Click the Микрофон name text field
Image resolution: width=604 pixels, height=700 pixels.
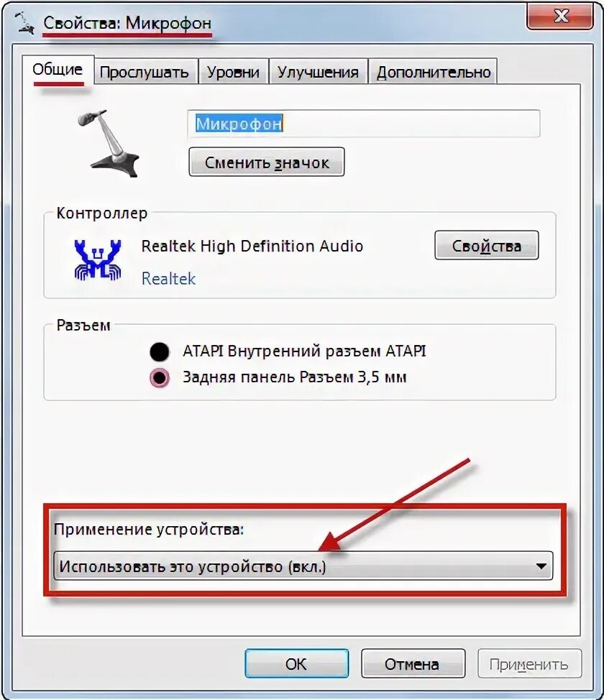(x=364, y=124)
